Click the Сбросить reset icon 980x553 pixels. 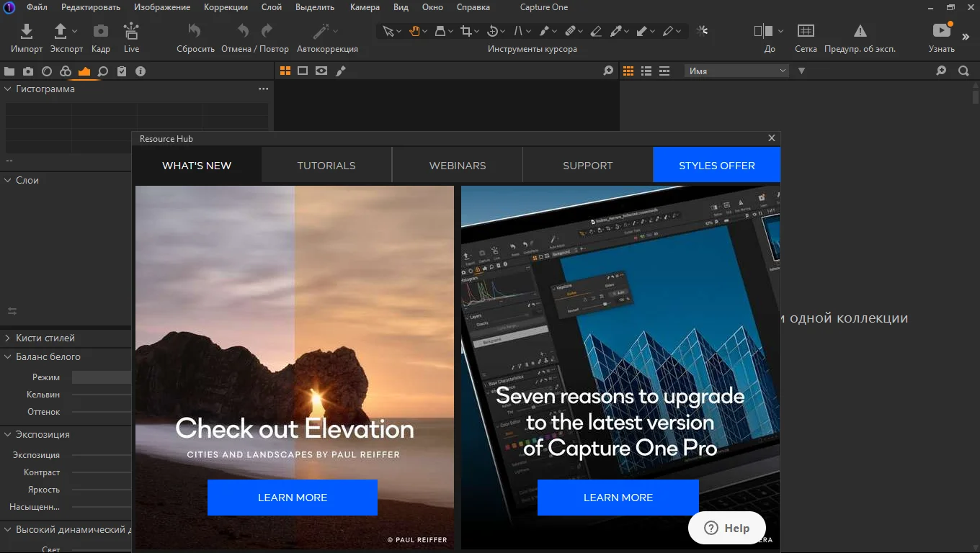pos(195,31)
